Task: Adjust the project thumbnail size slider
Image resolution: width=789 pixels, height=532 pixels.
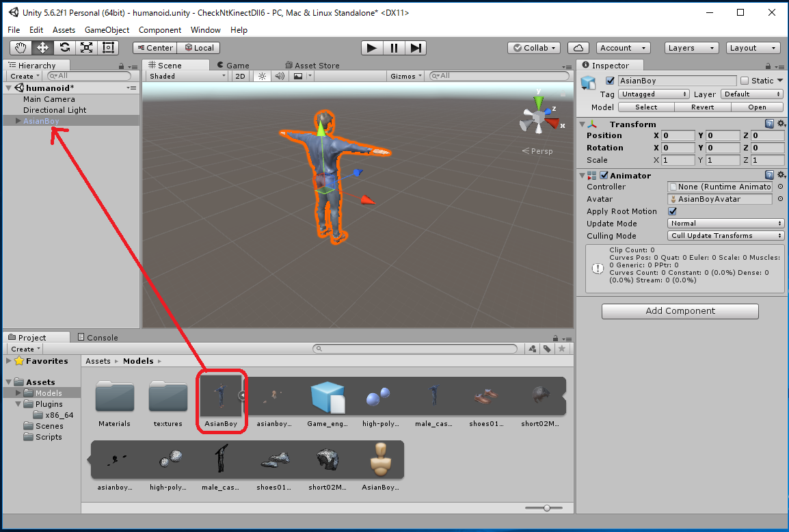Action: pyautogui.click(x=546, y=507)
